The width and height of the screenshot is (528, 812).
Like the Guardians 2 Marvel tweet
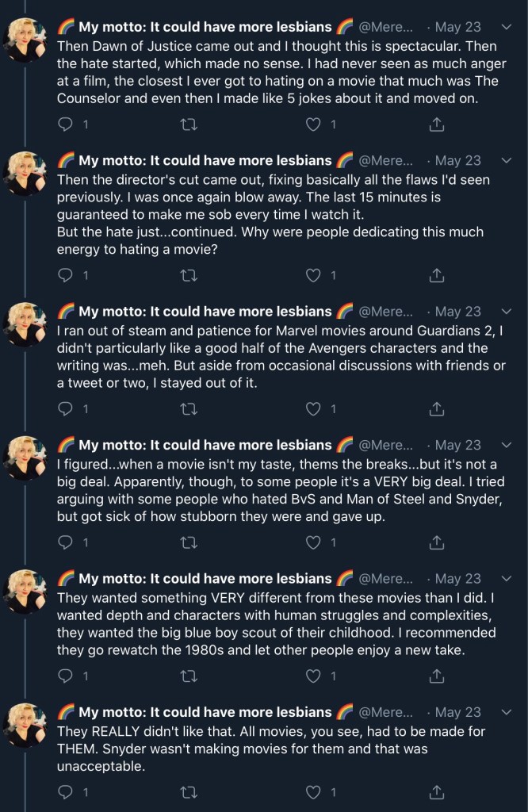pyautogui.click(x=314, y=408)
